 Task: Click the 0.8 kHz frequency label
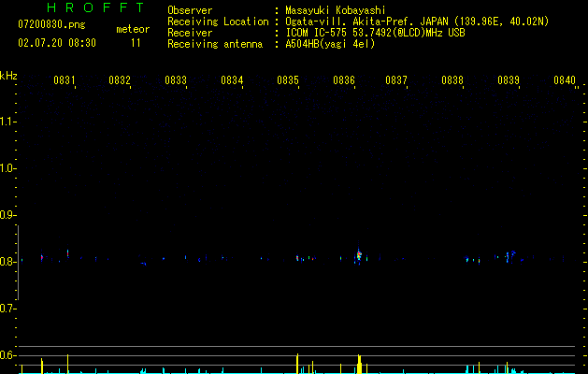[7, 262]
